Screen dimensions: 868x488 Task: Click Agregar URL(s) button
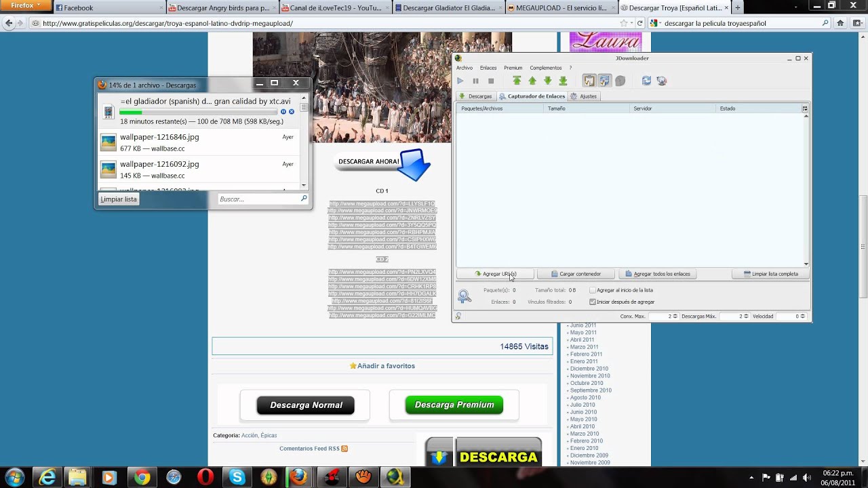point(495,274)
